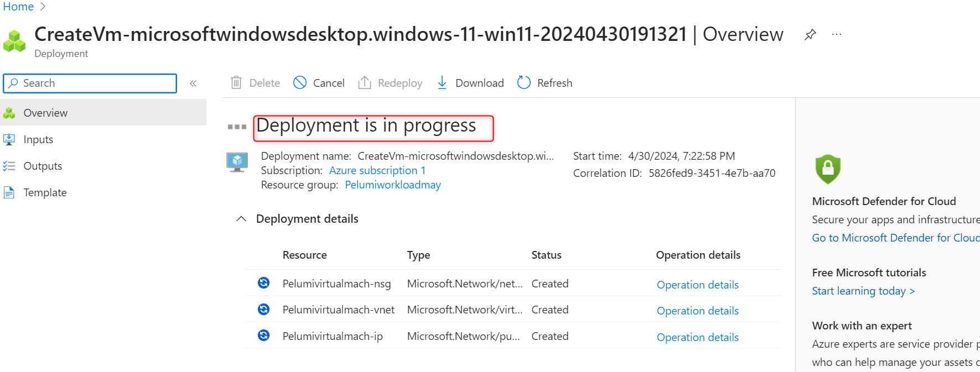This screenshot has width=980, height=372.
Task: Select Template in the sidebar
Action: 45,192
